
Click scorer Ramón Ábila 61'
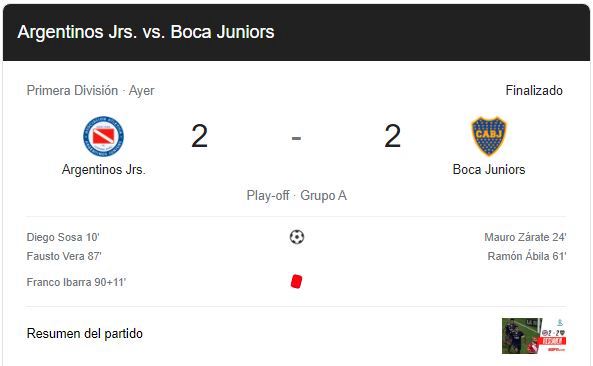coord(527,256)
